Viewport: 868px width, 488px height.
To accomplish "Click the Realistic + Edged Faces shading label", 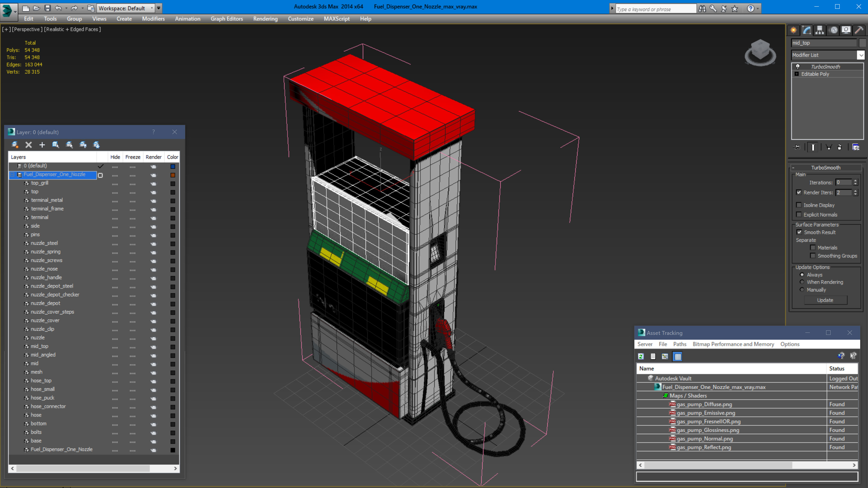I will coord(72,29).
